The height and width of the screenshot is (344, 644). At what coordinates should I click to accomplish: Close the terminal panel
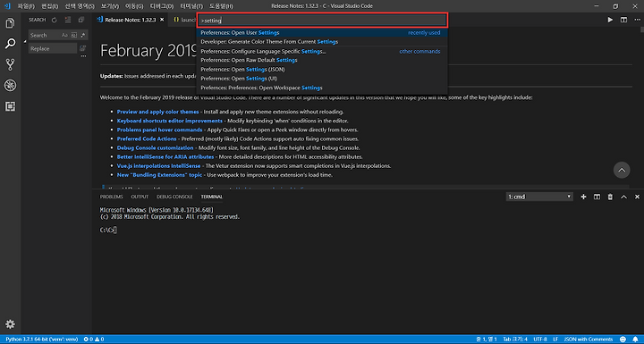tap(637, 197)
